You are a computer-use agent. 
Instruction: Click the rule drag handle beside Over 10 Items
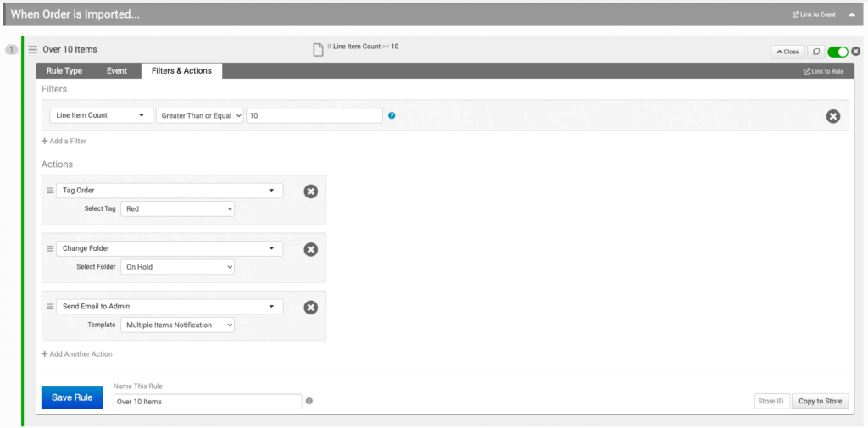(x=33, y=50)
